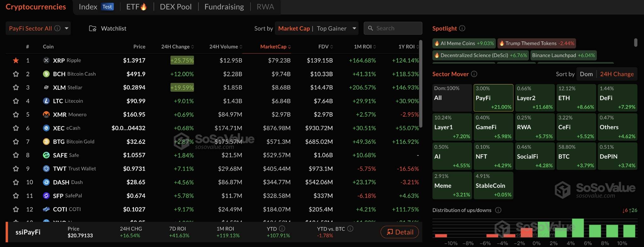
Task: Open the ssiPayFi Detail button
Action: 400,232
